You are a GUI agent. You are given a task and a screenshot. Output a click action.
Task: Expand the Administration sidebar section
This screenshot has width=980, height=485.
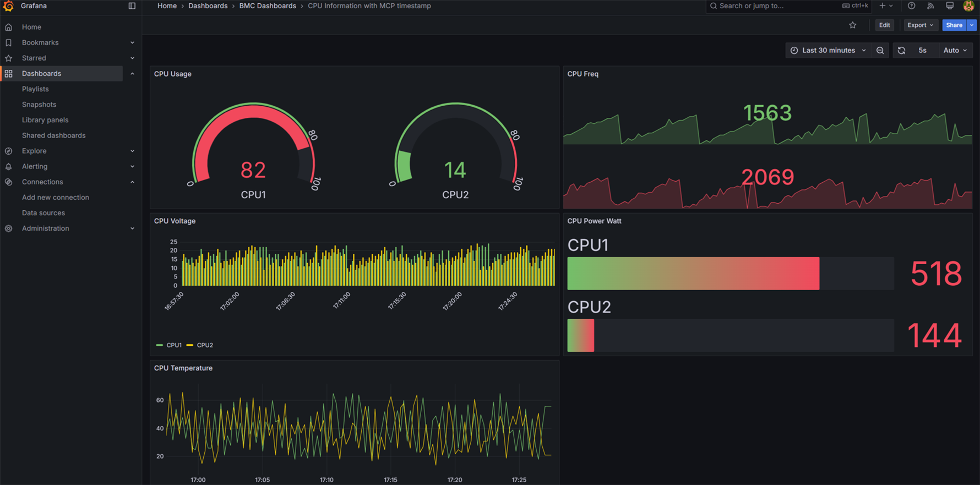pos(132,228)
